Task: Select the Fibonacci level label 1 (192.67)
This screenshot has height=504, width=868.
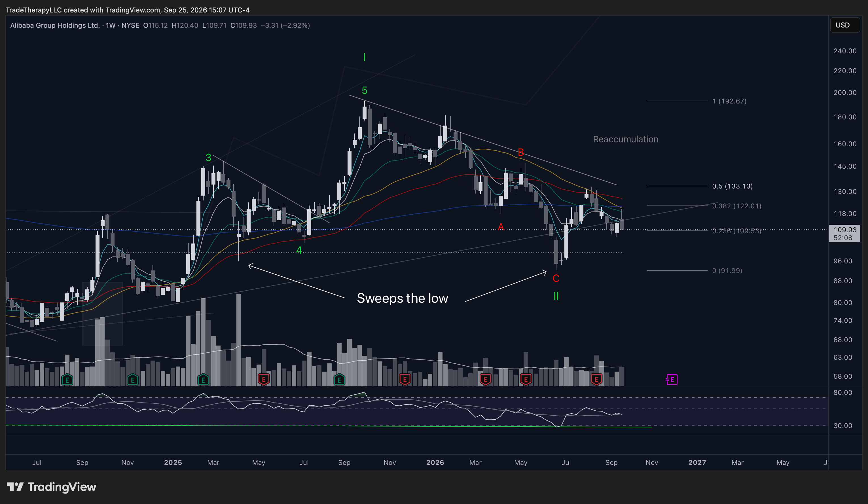Action: pos(729,101)
